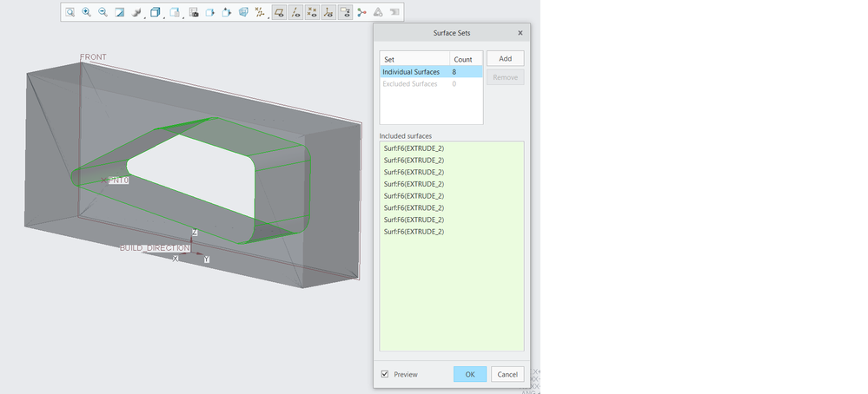The image size is (868, 394).
Task: Click the Add button
Action: [505, 58]
